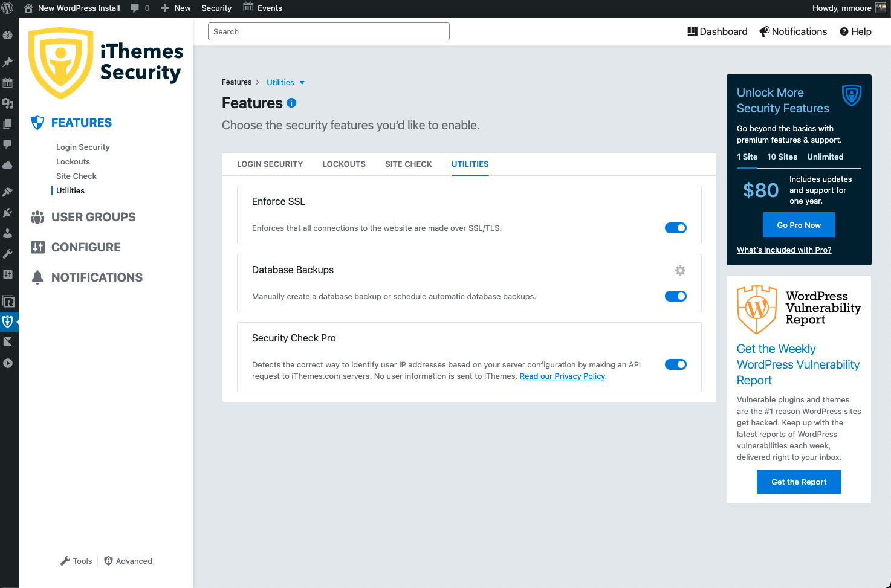Open Comments sidebar icon
Viewport: 891px width, 588px height.
tap(8, 144)
